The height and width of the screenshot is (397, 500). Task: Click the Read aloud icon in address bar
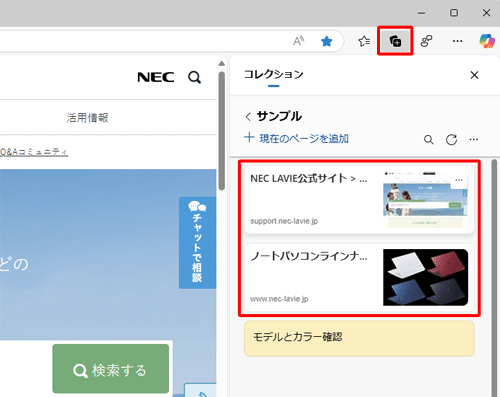pyautogui.click(x=298, y=41)
